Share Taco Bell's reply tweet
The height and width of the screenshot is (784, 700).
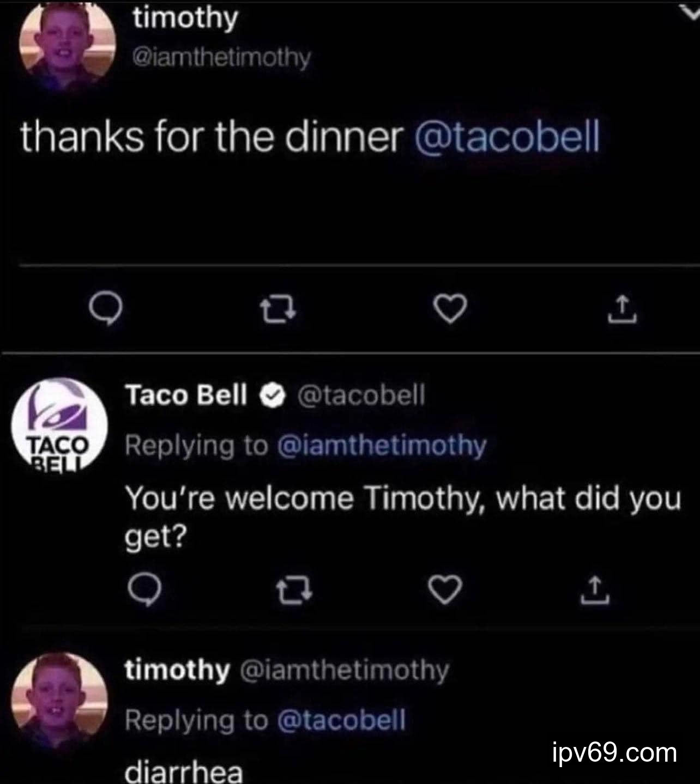coord(595,590)
